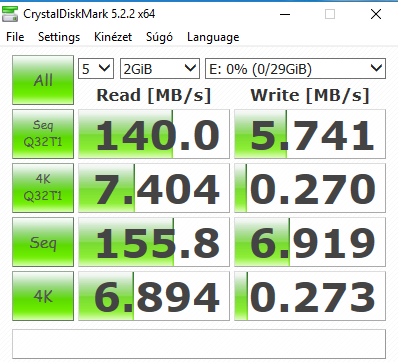The width and height of the screenshot is (398, 362).
Task: Open the File menu
Action: 15,37
